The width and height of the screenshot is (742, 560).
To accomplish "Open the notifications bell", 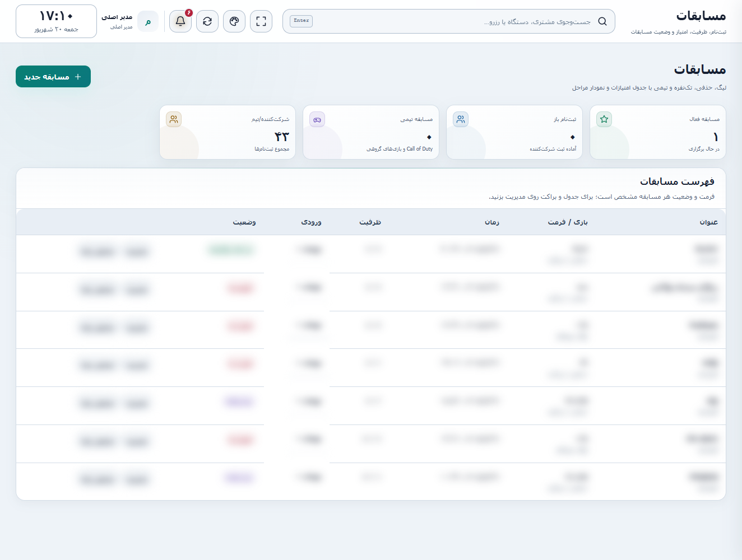I will pyautogui.click(x=180, y=21).
